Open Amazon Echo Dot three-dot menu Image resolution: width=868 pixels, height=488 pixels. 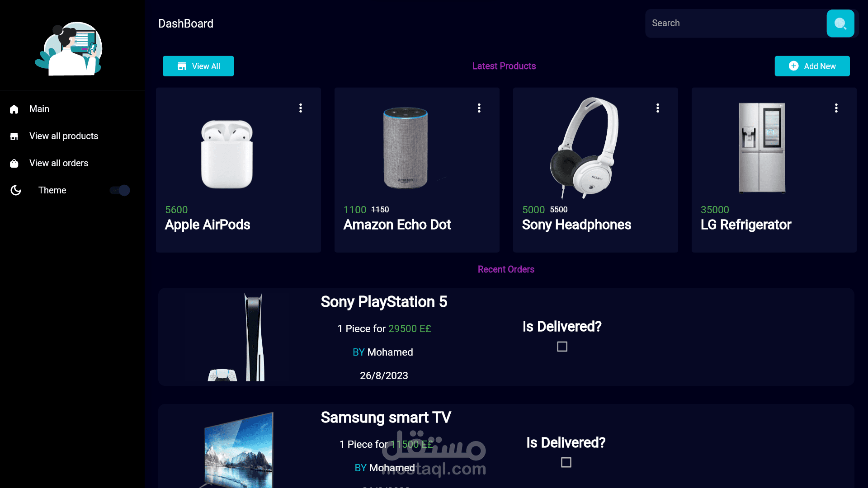479,108
